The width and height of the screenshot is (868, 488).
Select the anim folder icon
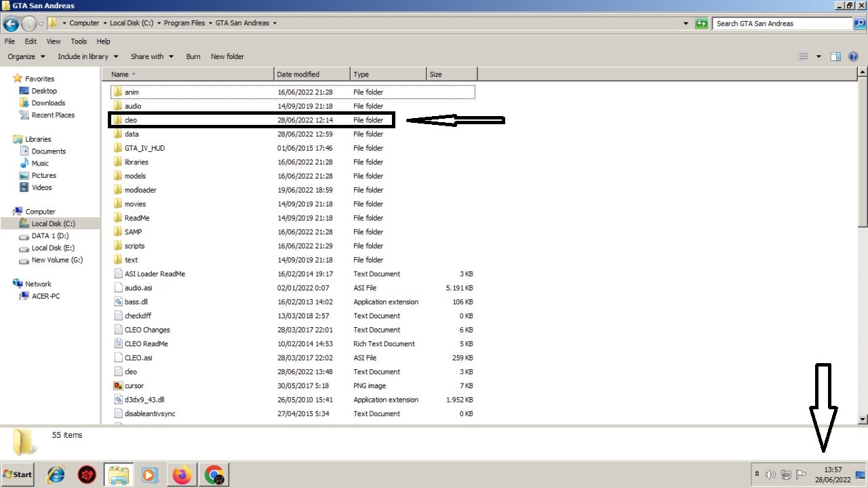[117, 92]
